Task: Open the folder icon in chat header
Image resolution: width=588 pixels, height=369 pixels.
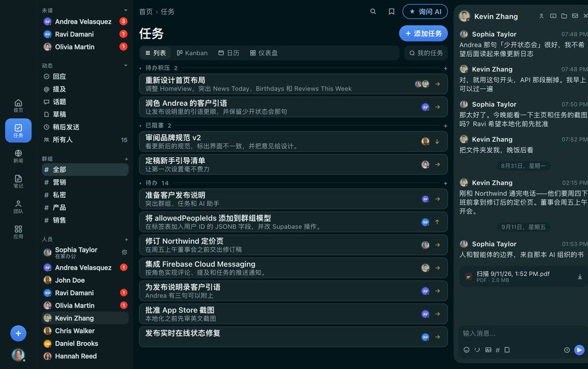Action: (x=564, y=16)
